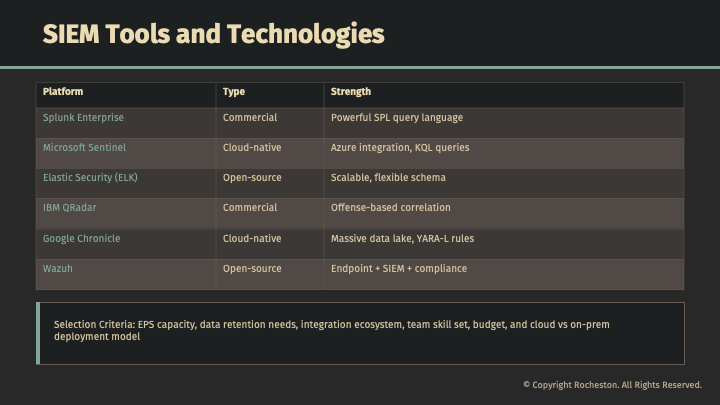Screen dimensions: 720x405
Task: Click 'Powerful SPL query language' text
Action: tap(397, 118)
